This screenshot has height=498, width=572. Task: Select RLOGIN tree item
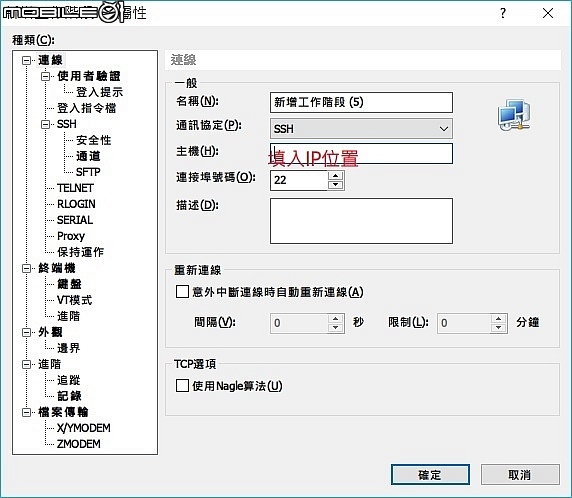(76, 204)
